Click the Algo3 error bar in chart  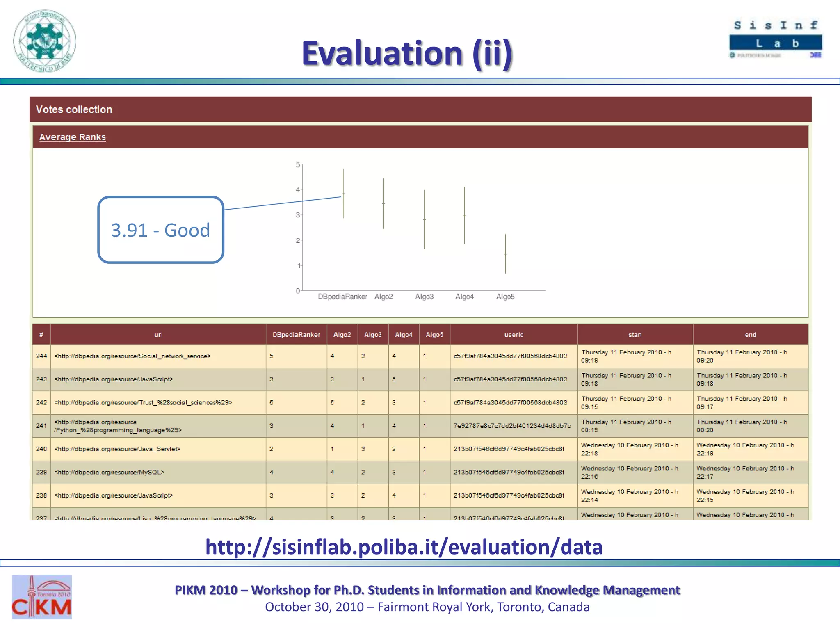425,219
